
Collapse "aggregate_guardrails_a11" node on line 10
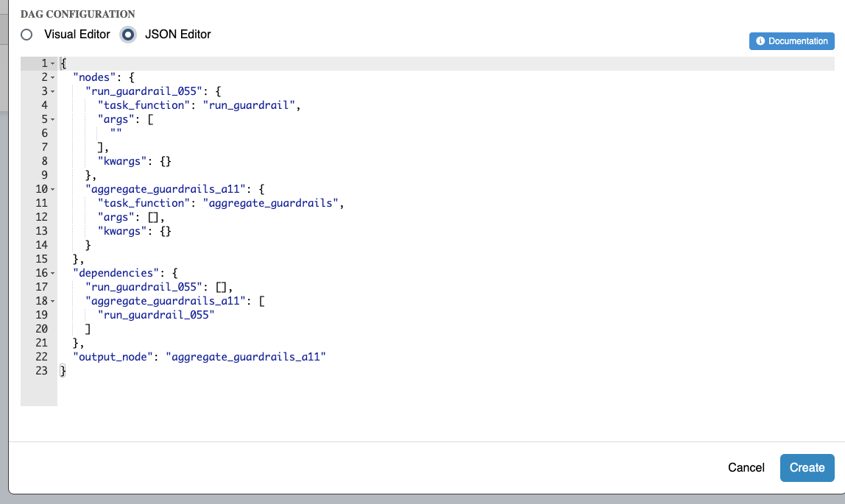click(x=53, y=189)
